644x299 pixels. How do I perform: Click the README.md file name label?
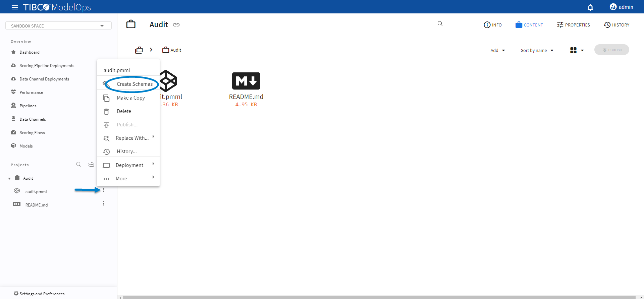[246, 97]
